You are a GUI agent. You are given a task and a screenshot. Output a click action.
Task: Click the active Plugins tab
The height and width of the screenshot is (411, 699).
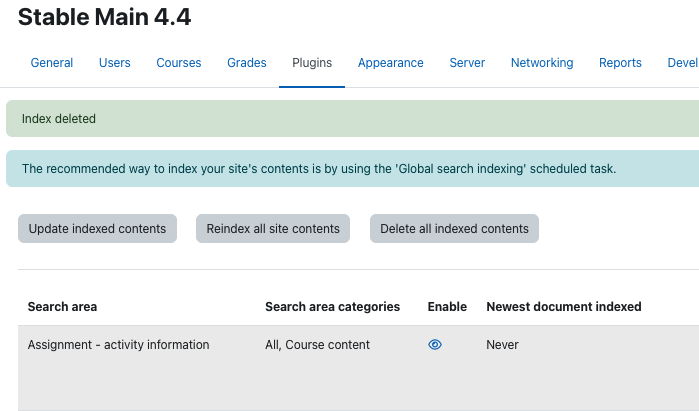312,63
